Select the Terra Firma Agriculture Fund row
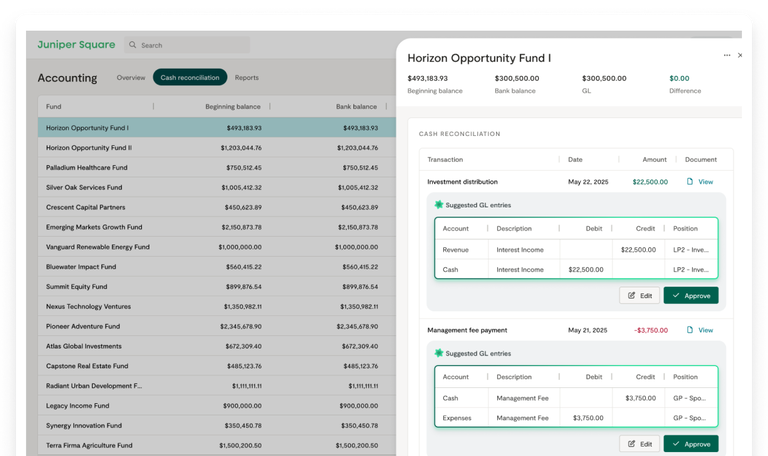This screenshot has width=768, height=456. (x=216, y=445)
